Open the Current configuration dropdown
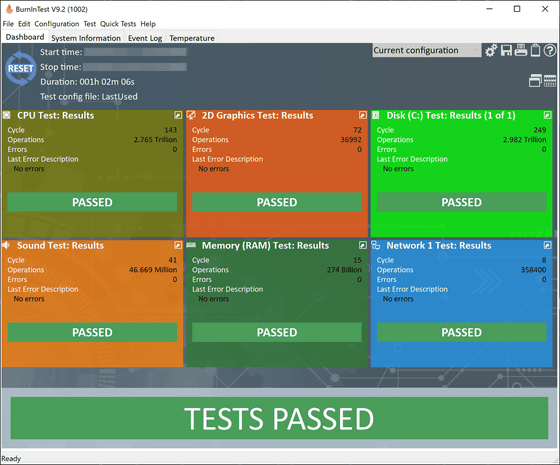Screen dimensions: 560x465 pos(426,50)
